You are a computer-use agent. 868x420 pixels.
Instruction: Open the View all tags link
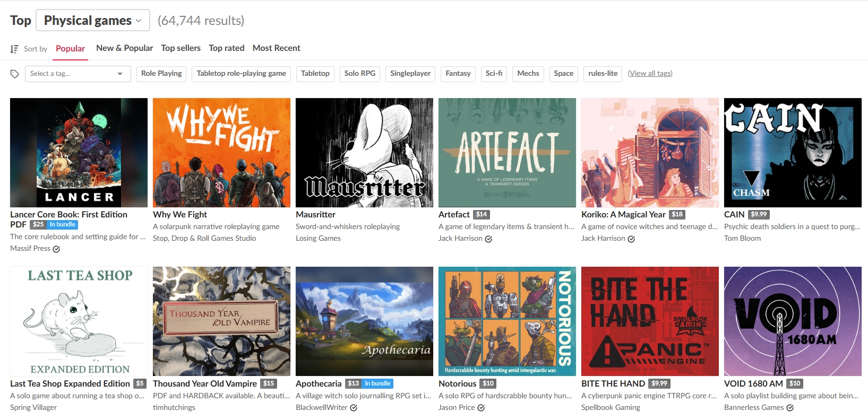coord(650,74)
